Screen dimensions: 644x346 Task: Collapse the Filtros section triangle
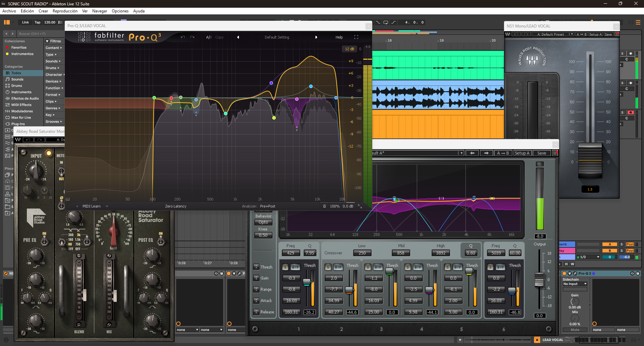[x=47, y=41]
